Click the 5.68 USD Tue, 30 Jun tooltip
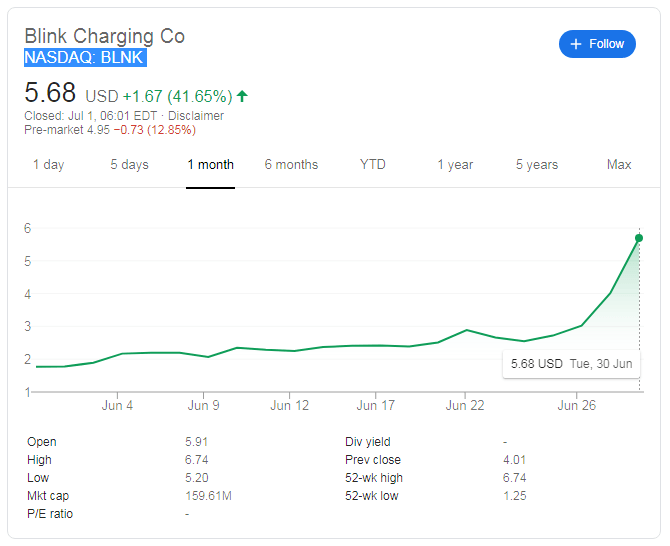The height and width of the screenshot is (546, 670). pos(572,364)
